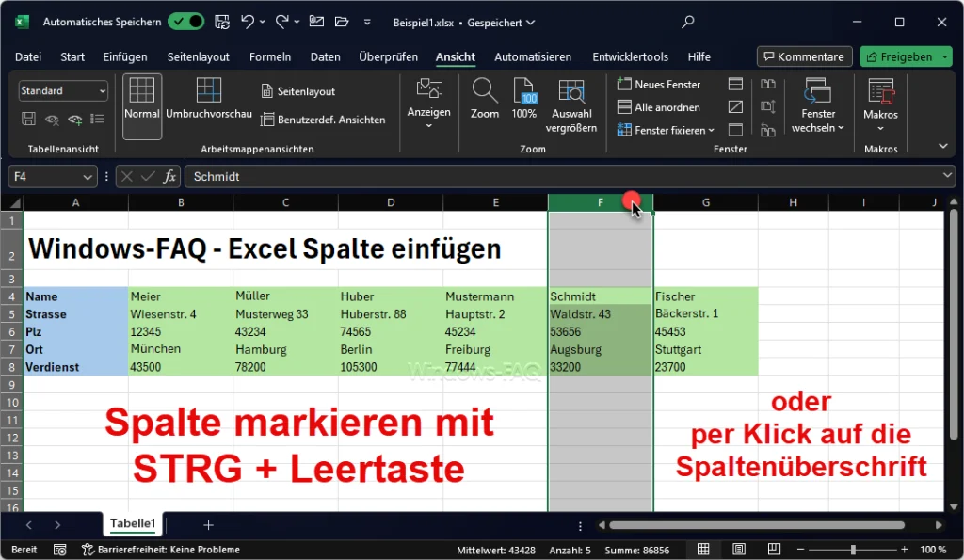The height and width of the screenshot is (560, 964).
Task: Click the save icon in title bar
Action: (x=222, y=23)
